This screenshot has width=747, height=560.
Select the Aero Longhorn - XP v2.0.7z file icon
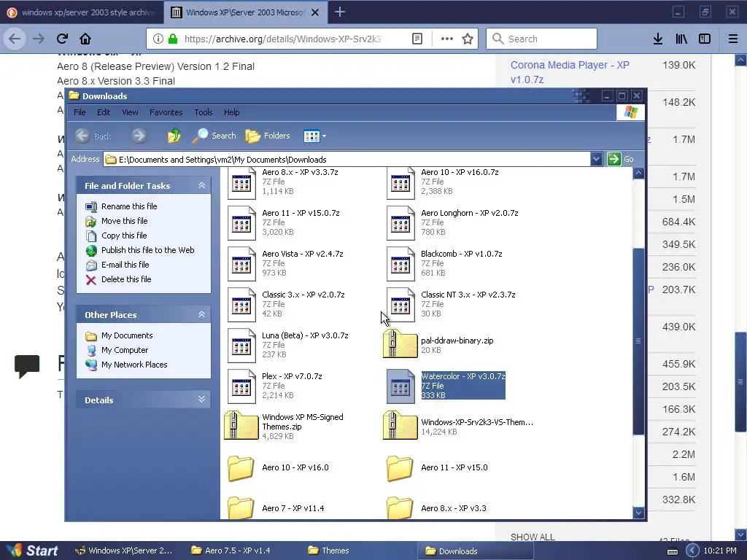coord(400,223)
